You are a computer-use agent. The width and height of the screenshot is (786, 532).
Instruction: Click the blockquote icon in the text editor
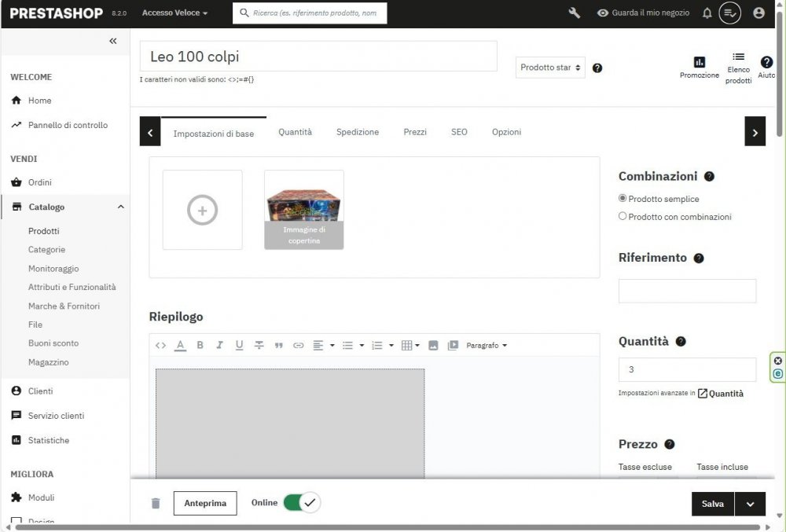coord(278,344)
